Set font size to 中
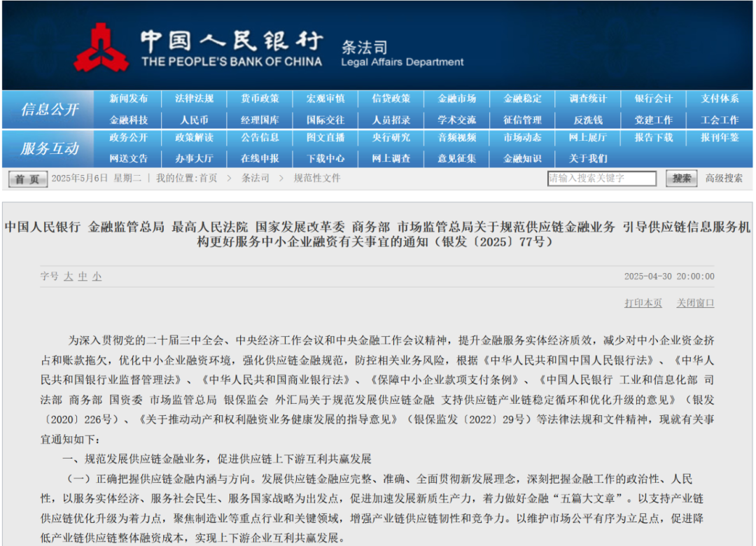This screenshot has height=546, width=756. point(83,276)
